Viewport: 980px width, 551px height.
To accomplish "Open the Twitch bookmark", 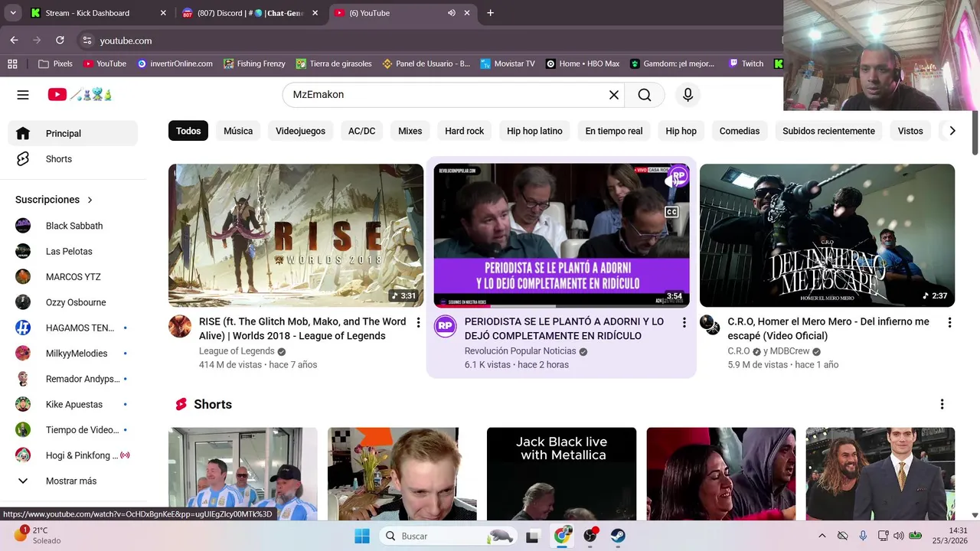I will (x=746, y=64).
